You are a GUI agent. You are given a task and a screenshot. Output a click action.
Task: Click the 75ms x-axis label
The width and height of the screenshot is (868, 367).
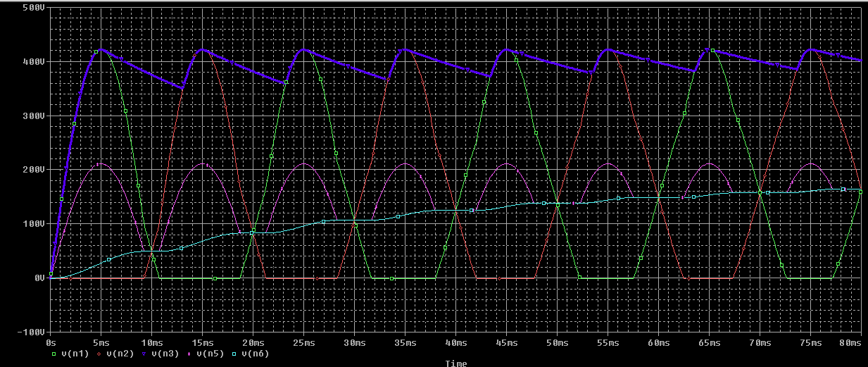click(811, 342)
